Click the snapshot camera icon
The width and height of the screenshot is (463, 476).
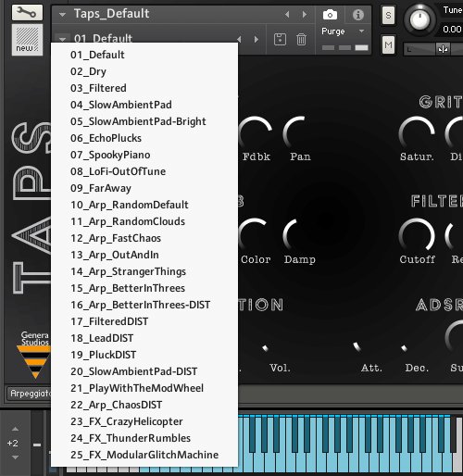tap(330, 15)
